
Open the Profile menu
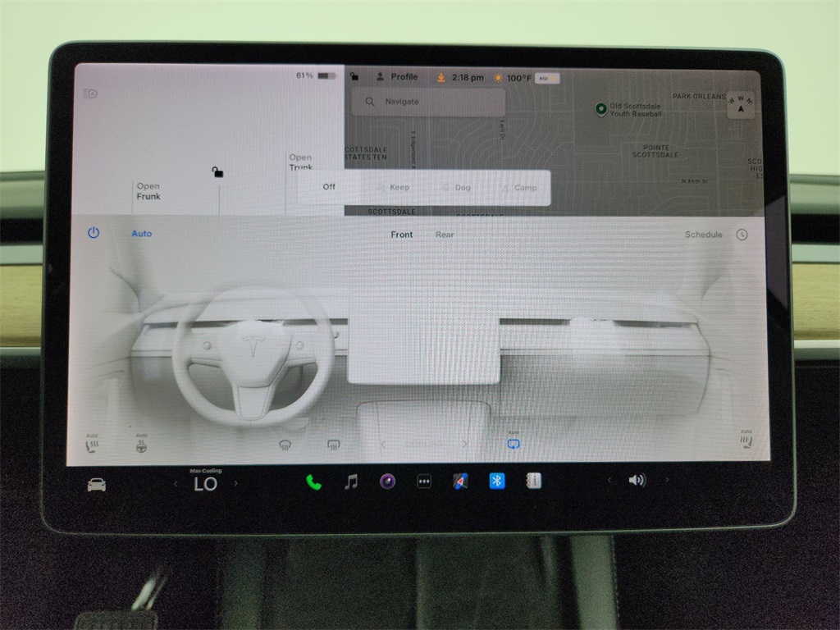pos(397,77)
